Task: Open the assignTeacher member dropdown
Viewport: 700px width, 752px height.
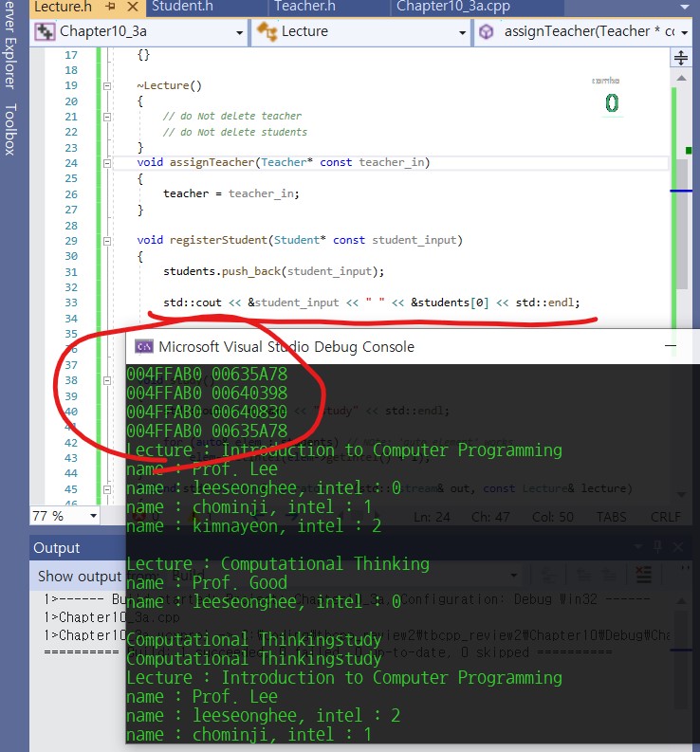Action: pos(685,32)
